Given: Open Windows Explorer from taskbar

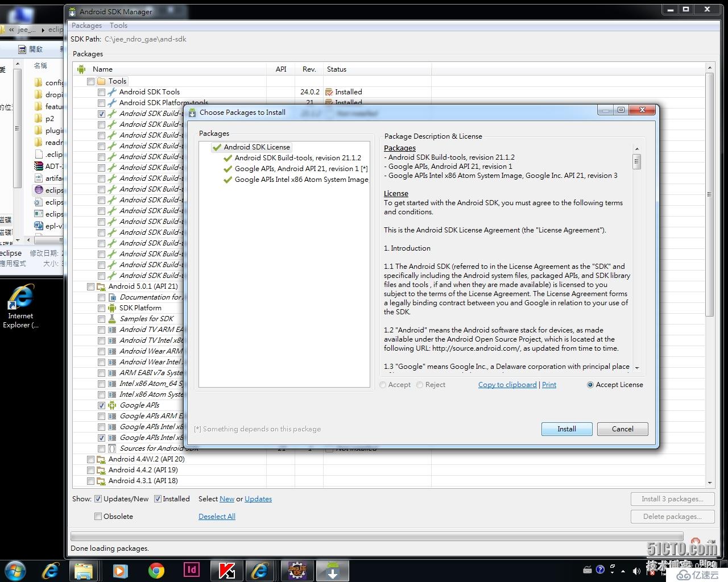Looking at the screenshot, I should click(84, 571).
